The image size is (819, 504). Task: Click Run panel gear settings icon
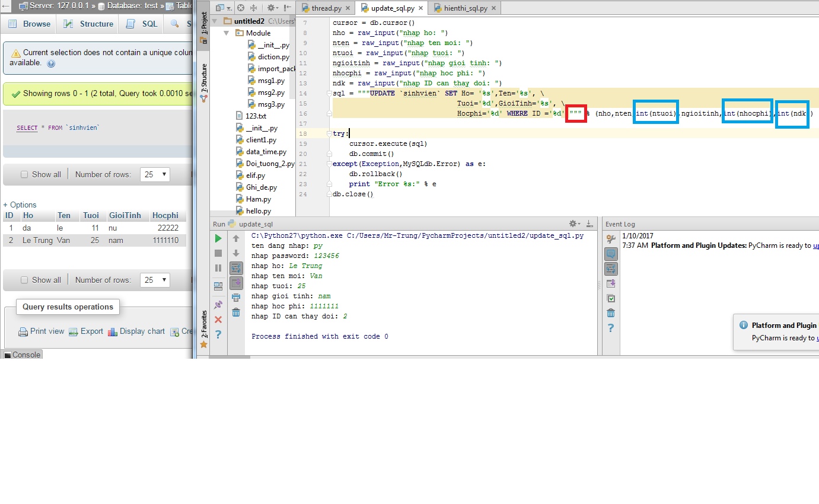[x=573, y=224]
